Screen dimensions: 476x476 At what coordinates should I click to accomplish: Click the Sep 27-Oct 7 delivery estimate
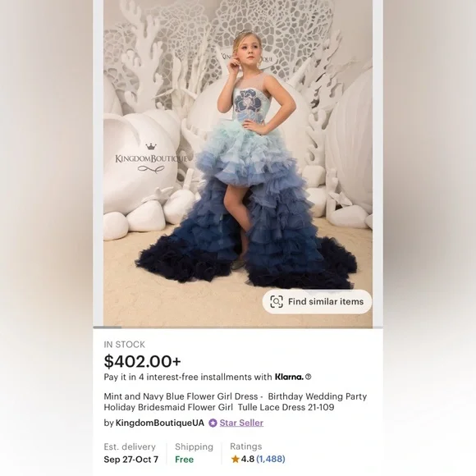point(130,460)
